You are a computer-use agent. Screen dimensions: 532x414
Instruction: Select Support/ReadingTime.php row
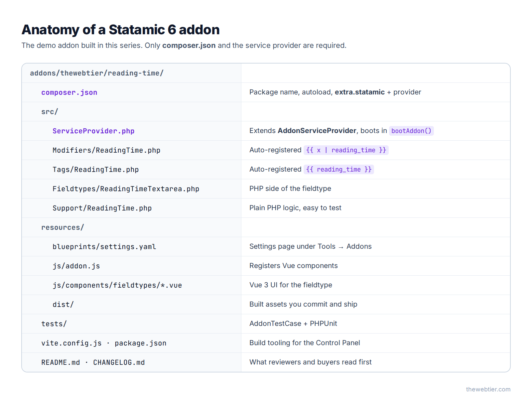[266, 208]
